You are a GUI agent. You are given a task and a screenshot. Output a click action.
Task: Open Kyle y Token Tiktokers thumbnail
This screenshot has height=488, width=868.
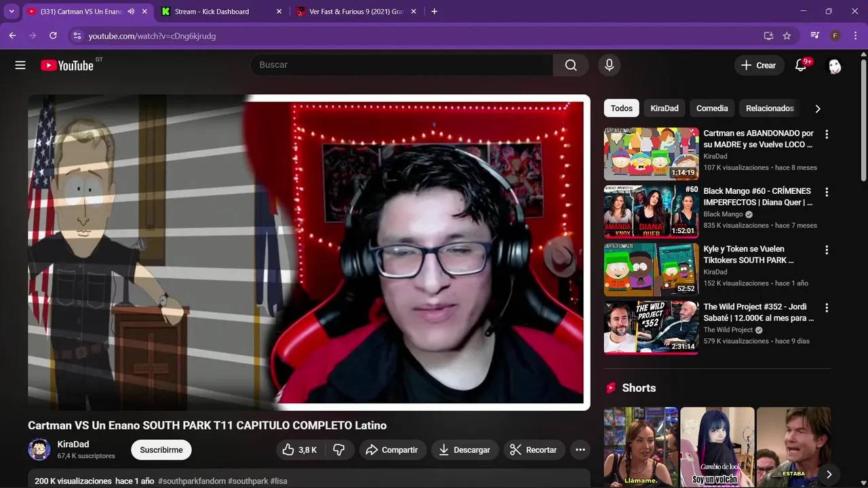[x=651, y=269]
